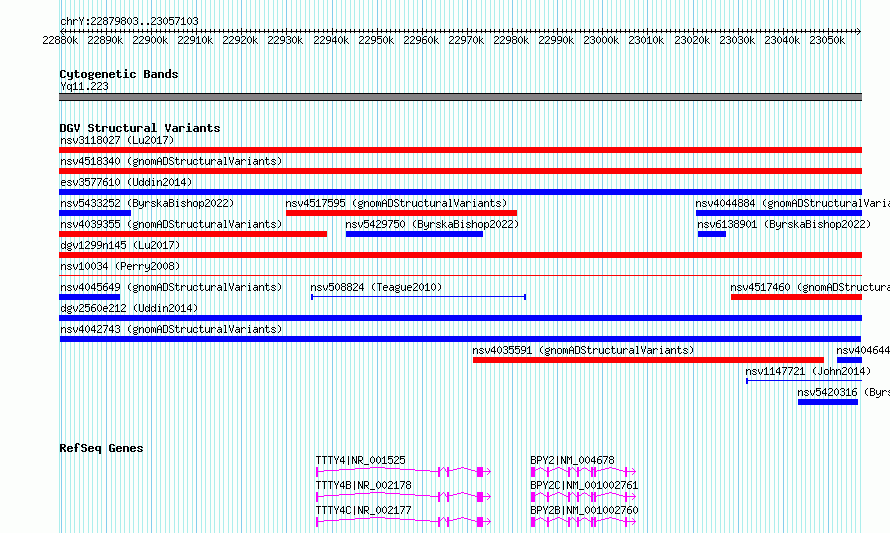This screenshot has height=533, width=890.
Task: Select the dgv1299n145 (Lu2017) red bar
Action: (x=460, y=255)
